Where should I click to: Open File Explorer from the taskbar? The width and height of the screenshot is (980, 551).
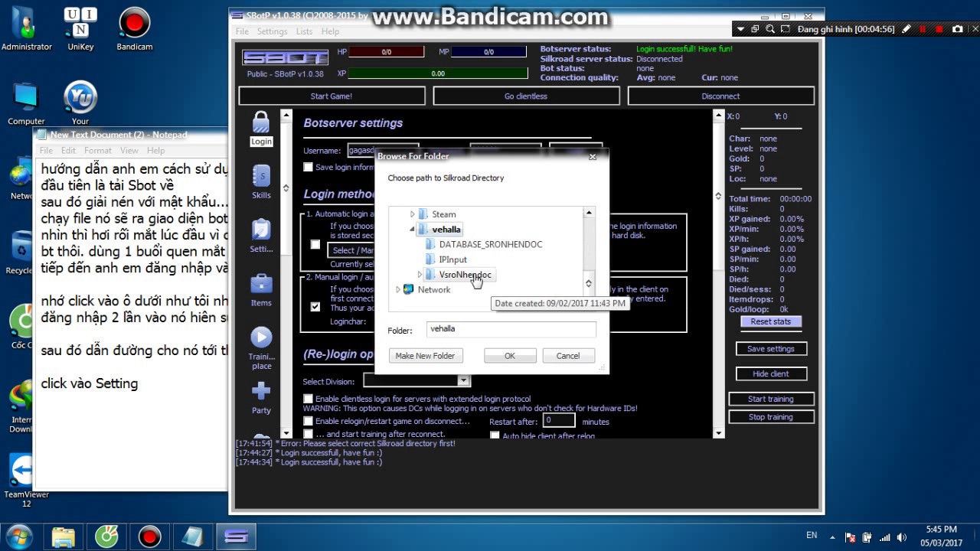coord(64,536)
